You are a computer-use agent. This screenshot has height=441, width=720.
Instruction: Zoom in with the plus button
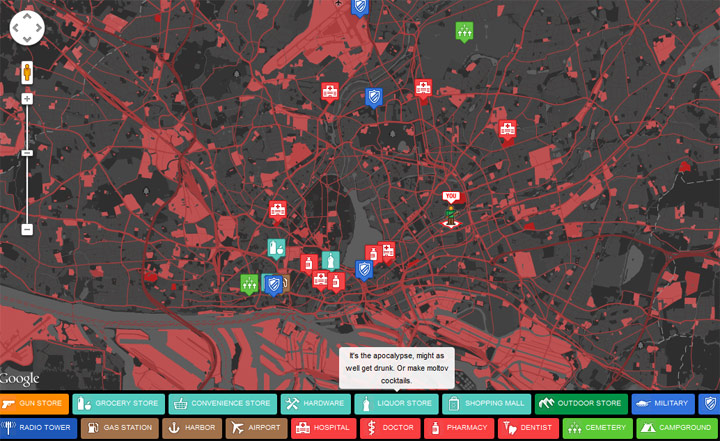coord(27,98)
